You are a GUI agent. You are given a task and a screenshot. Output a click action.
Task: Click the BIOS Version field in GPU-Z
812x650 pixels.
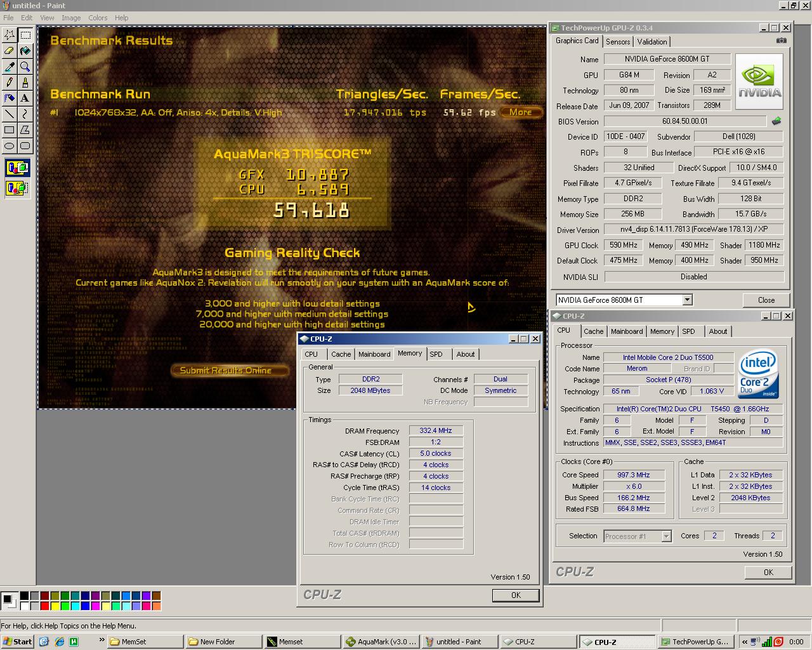tap(684, 121)
